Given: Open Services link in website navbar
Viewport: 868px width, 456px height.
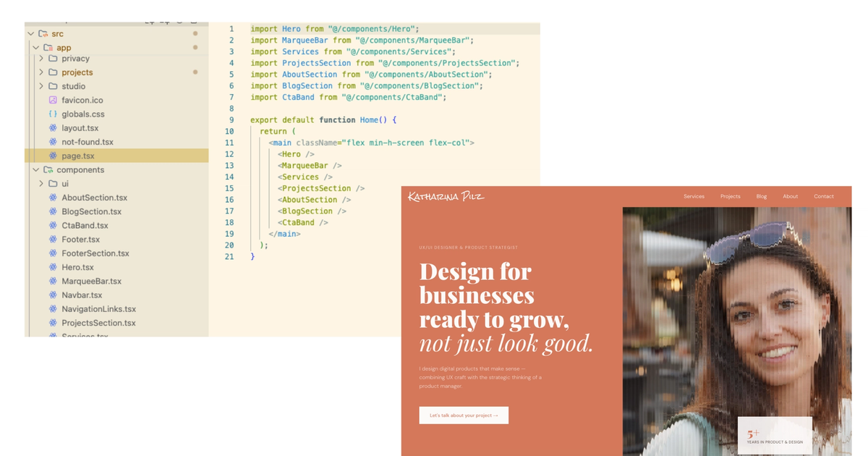Looking at the screenshot, I should tap(694, 196).
